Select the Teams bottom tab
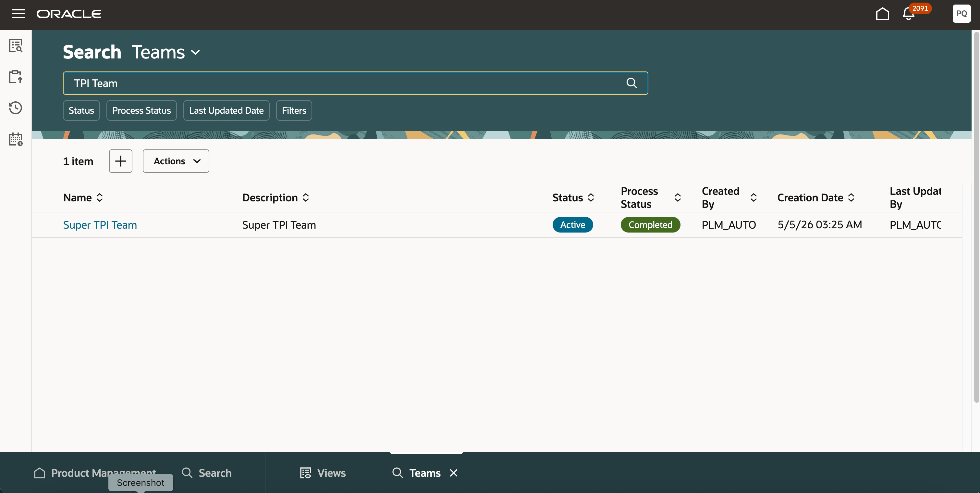Viewport: 980px width, 493px height. [417, 473]
